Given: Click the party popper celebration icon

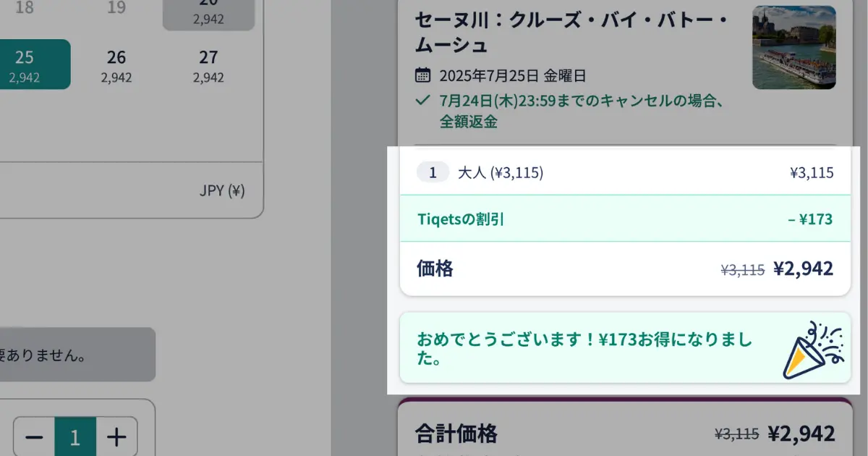Looking at the screenshot, I should (x=814, y=350).
